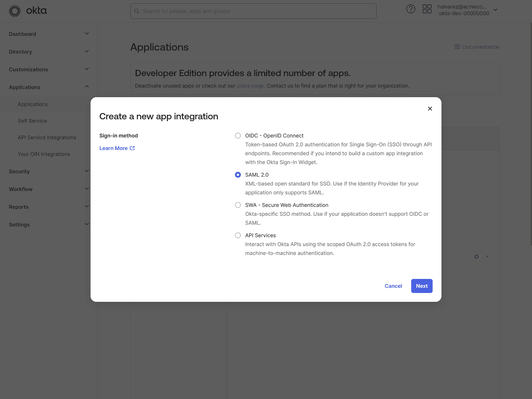Click the Learn More external link icon
Viewport: 532px width, 399px height.
point(132,148)
